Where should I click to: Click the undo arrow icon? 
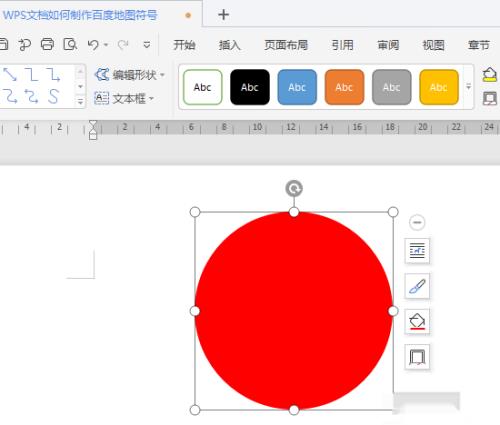(x=93, y=45)
